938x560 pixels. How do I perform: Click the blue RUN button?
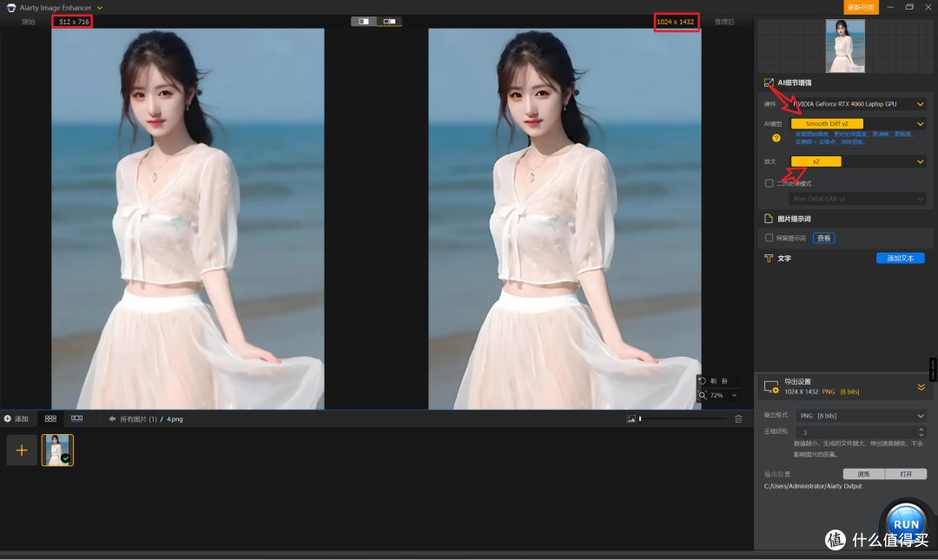tap(906, 523)
